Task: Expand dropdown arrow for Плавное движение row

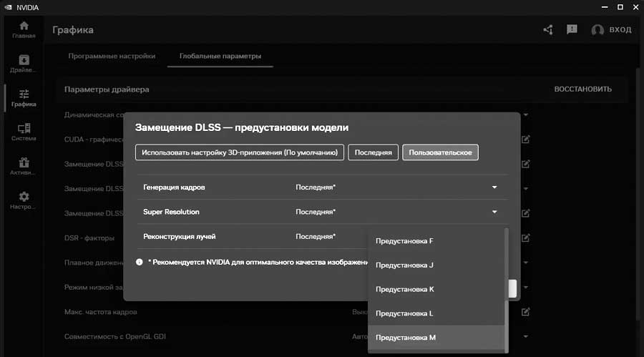Action: click(x=526, y=263)
